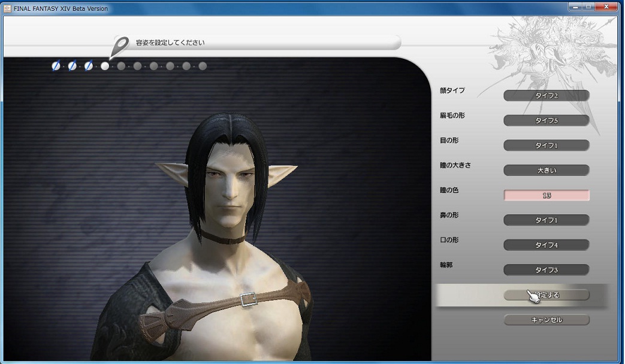Click the 容姿を設定してください instruction text
The image size is (625, 364).
170,43
